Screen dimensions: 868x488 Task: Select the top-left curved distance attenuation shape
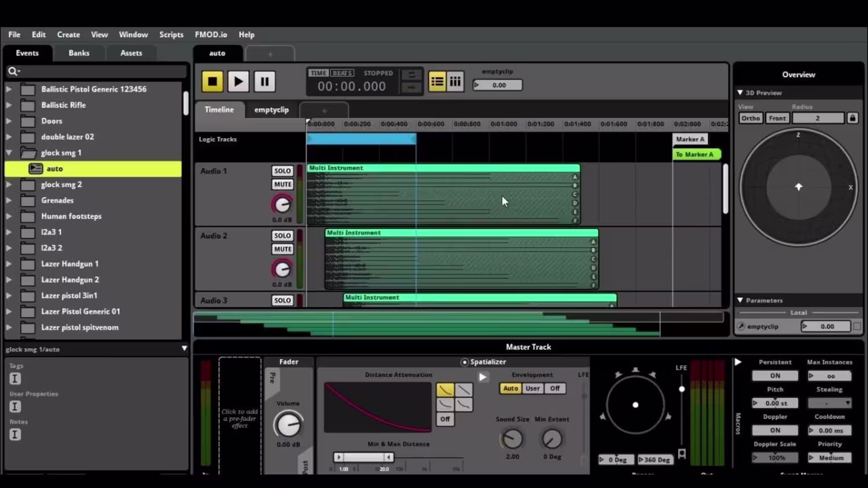445,390
